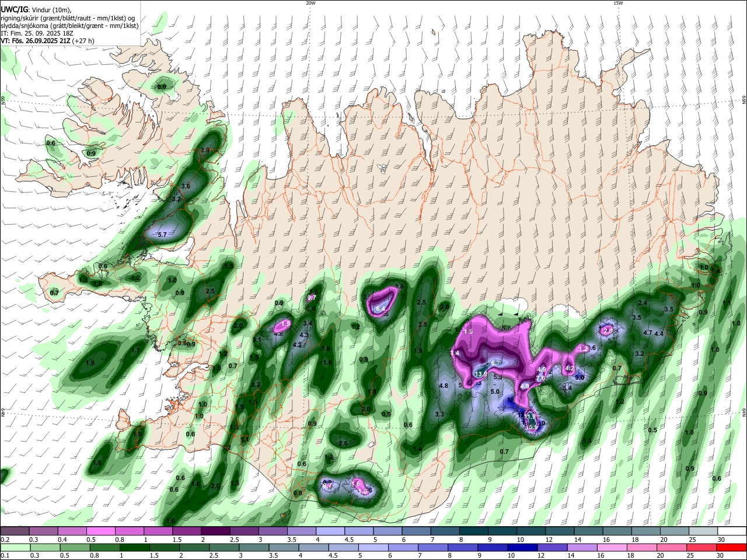The image size is (747, 560).
Task: Select the bright magenta swatch between 0.5 and 0.8
Action: pyautogui.click(x=100, y=531)
